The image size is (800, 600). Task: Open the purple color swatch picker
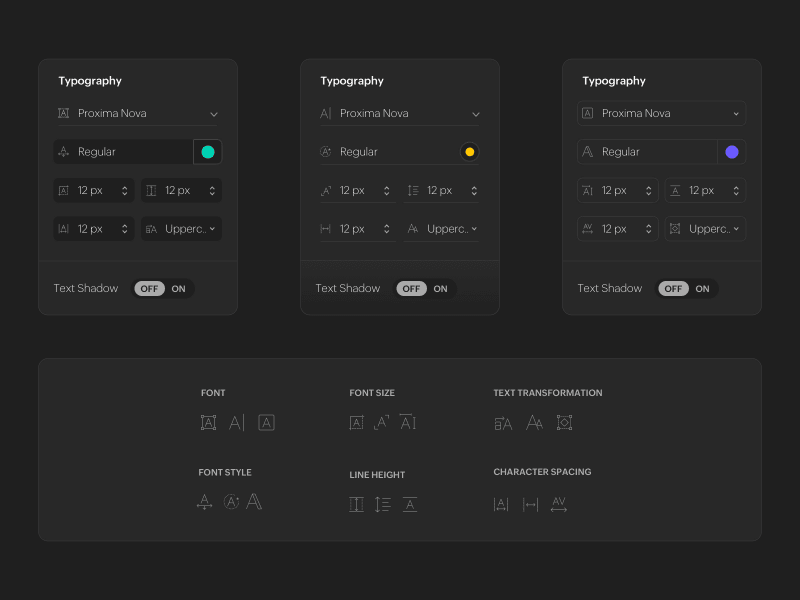732,152
